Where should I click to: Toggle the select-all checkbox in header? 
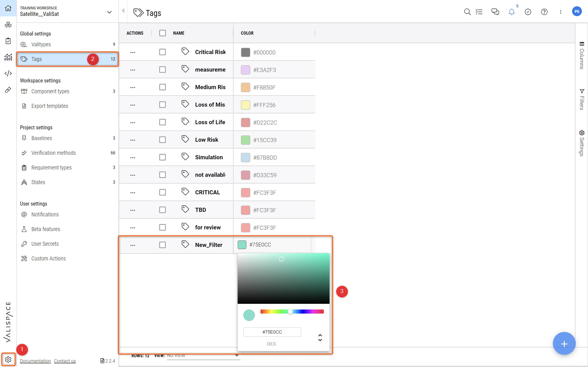point(162,33)
